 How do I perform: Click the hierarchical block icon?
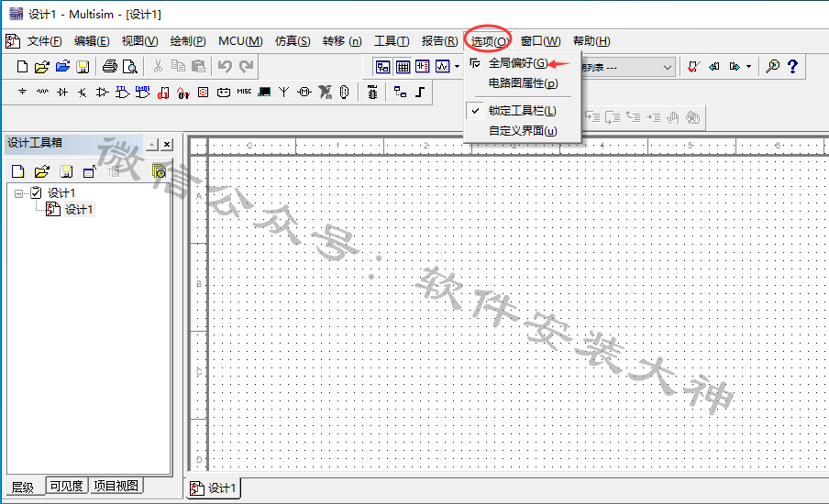pyautogui.click(x=400, y=92)
